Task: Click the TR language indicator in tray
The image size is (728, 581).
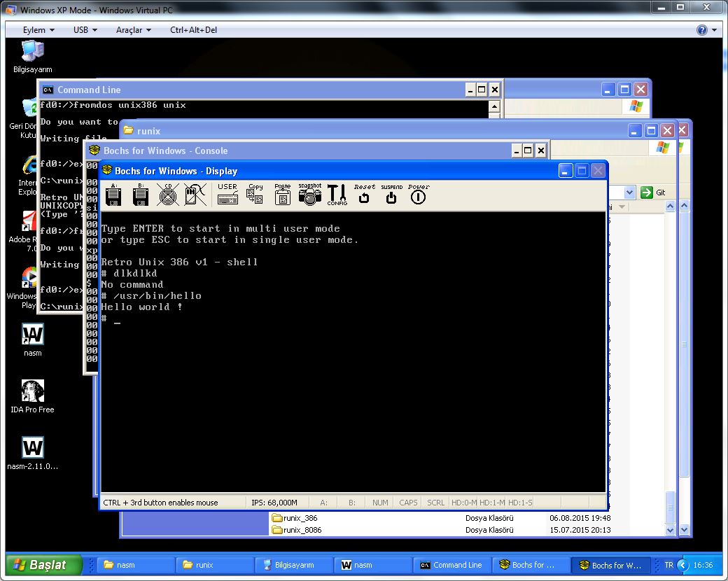Action: pyautogui.click(x=668, y=565)
